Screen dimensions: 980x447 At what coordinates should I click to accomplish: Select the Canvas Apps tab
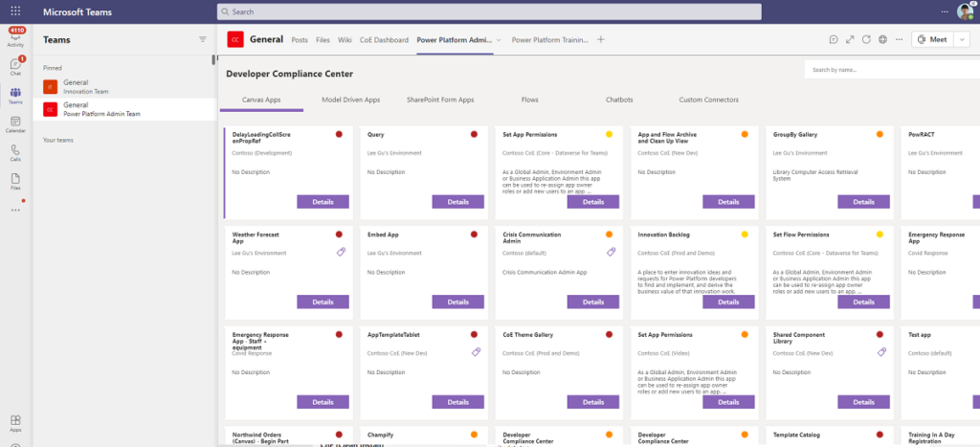pyautogui.click(x=261, y=100)
